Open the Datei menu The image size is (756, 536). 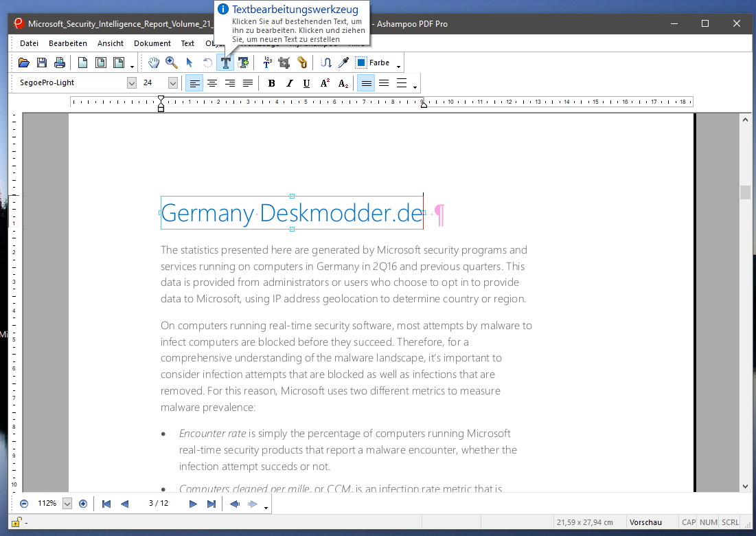(29, 43)
